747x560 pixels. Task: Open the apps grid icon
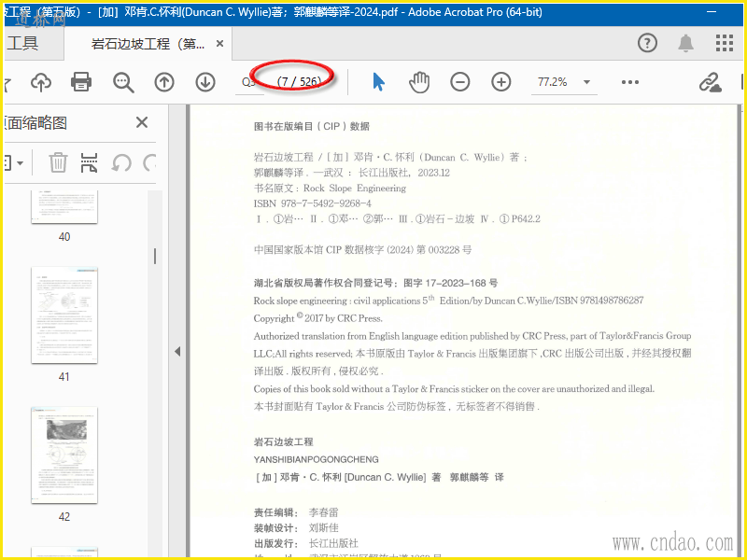tap(725, 43)
